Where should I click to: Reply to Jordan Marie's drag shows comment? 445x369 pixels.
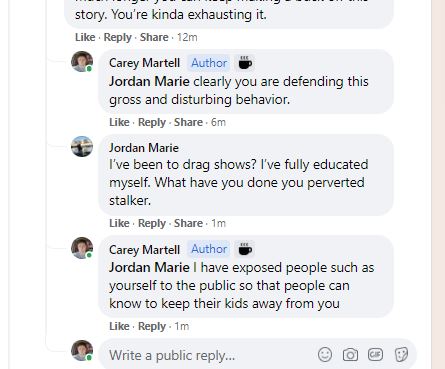[x=152, y=223]
